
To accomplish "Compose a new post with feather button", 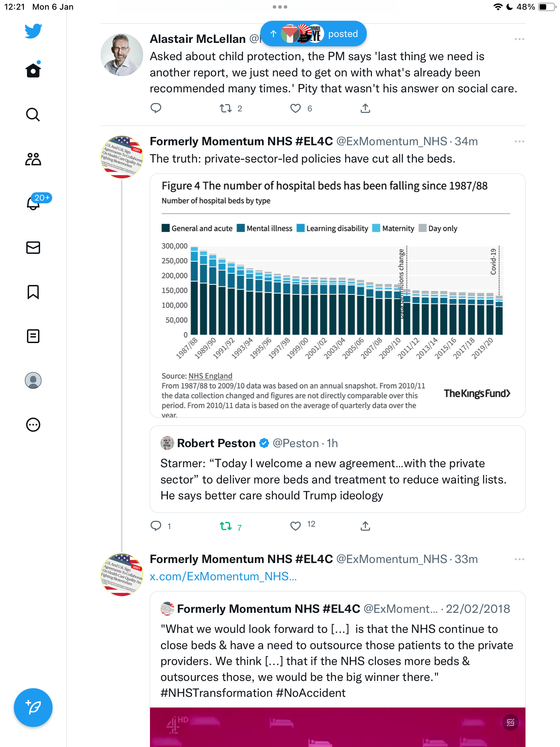I will pyautogui.click(x=33, y=708).
